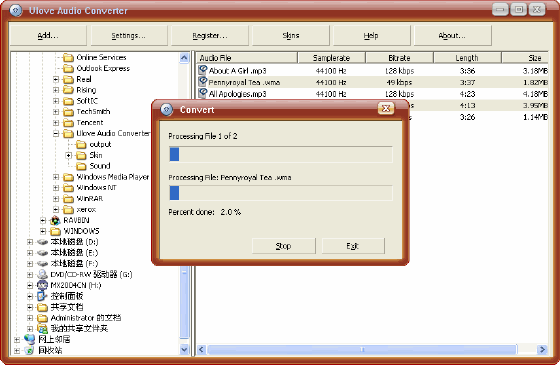Viewport: 560px width, 365px height.
Task: Click the file list horizontal scrollbar thumb
Action: point(362,349)
